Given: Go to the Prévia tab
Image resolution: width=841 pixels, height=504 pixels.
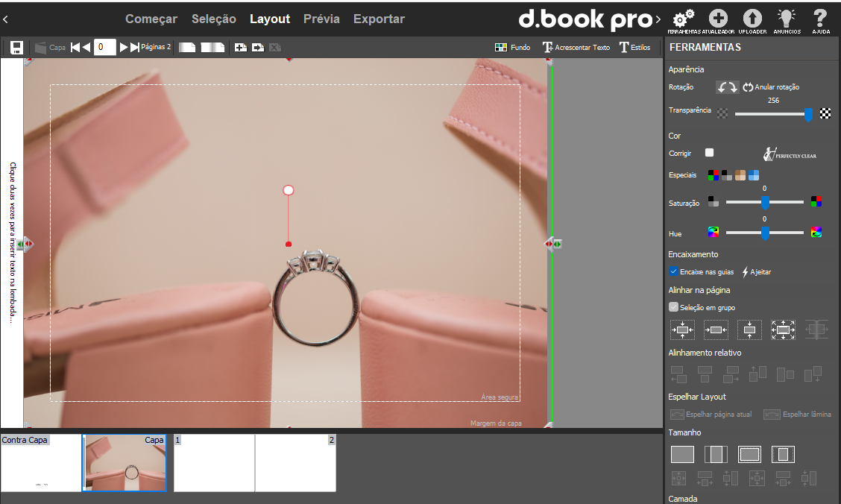Looking at the screenshot, I should (x=321, y=19).
